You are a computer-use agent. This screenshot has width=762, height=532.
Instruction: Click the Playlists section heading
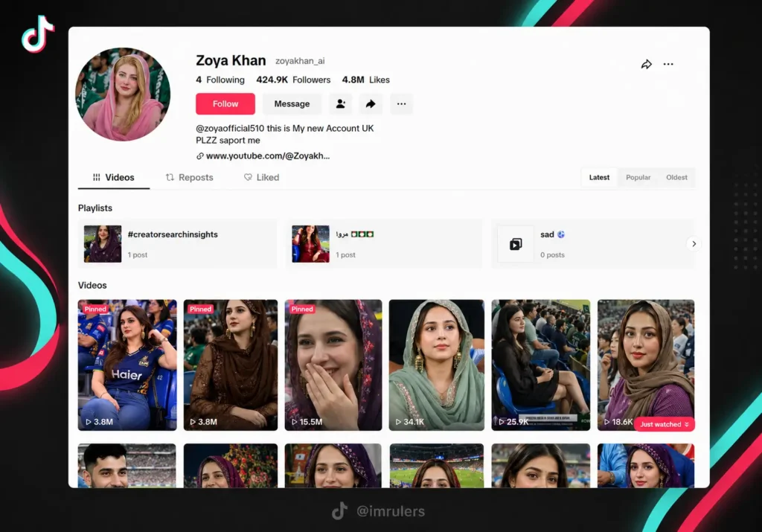click(x=95, y=208)
